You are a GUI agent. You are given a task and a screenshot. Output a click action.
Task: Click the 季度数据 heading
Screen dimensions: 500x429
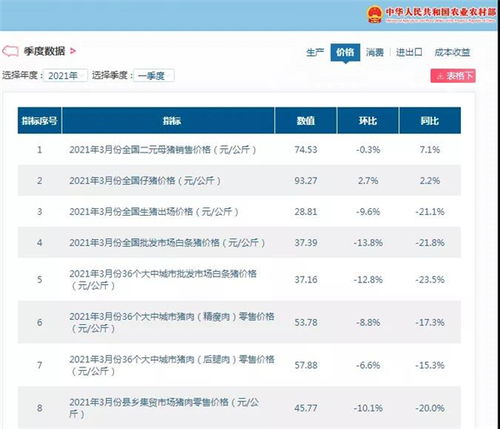click(44, 51)
